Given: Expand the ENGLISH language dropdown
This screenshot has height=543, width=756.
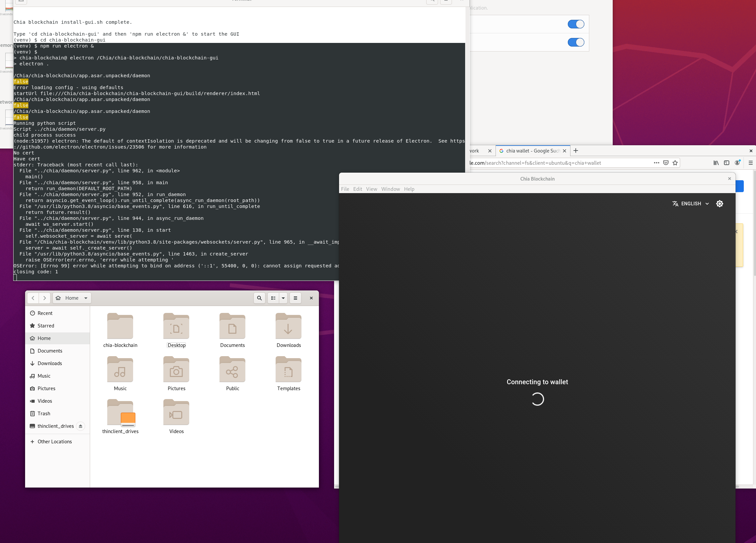Looking at the screenshot, I should pos(708,203).
